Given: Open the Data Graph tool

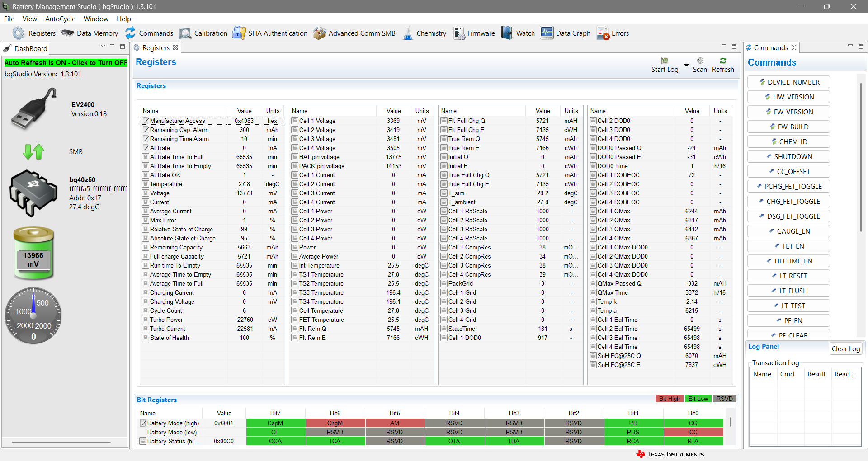Looking at the screenshot, I should tap(565, 33).
